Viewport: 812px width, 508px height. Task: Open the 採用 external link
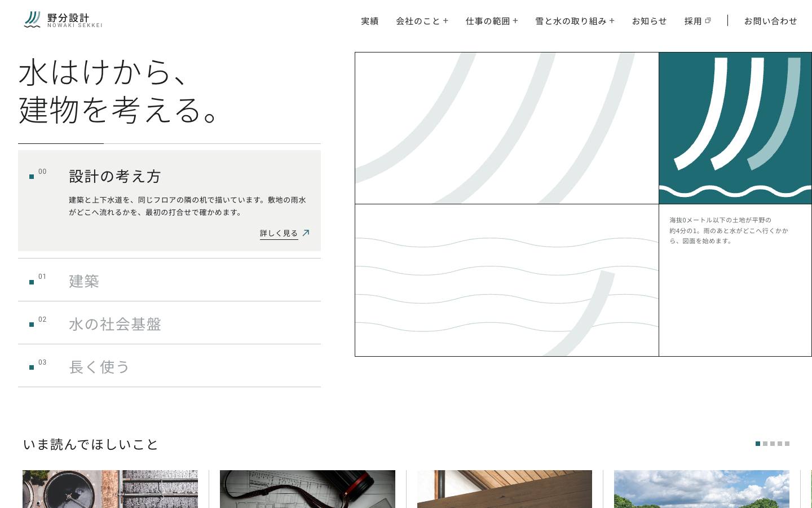coord(698,21)
